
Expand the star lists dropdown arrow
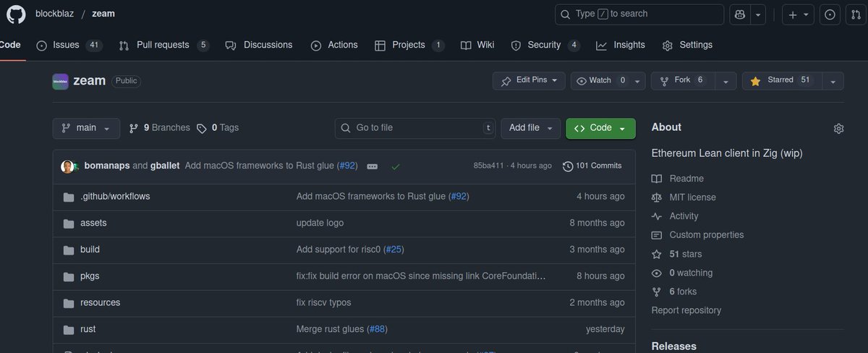click(833, 81)
